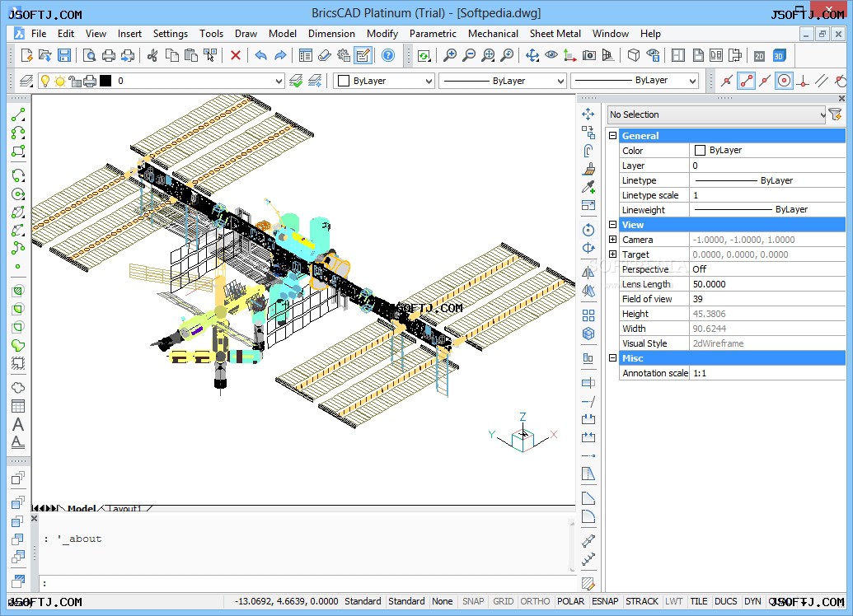The image size is (853, 616).
Task: Click the red Delete X icon
Action: pyautogui.click(x=236, y=55)
